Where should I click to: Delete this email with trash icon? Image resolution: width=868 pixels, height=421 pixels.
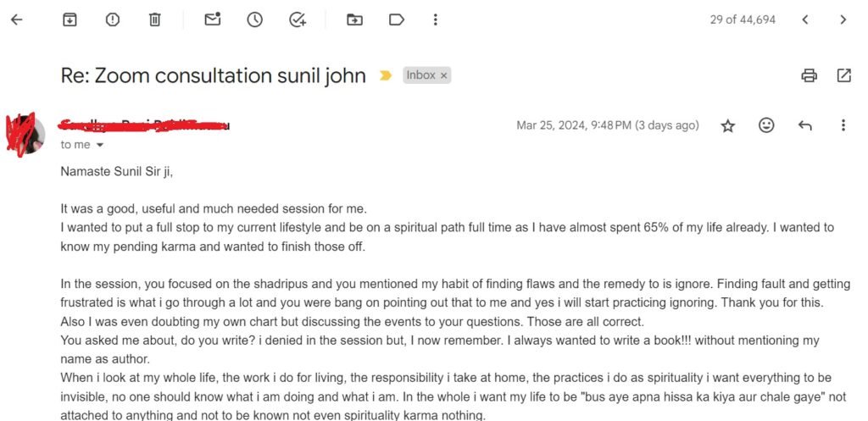coord(154,19)
